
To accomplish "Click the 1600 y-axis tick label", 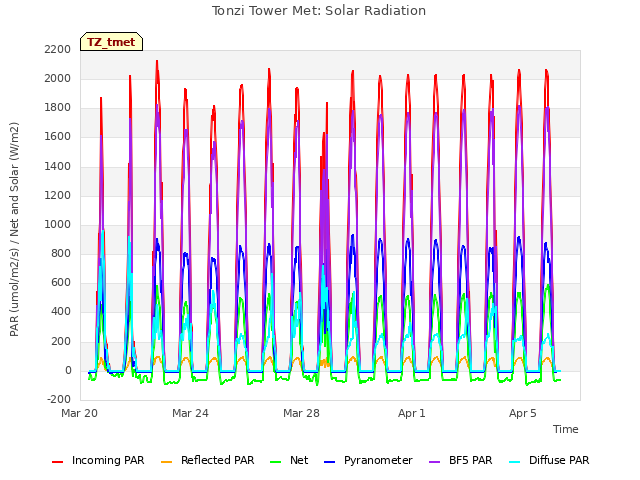I will [58, 137].
